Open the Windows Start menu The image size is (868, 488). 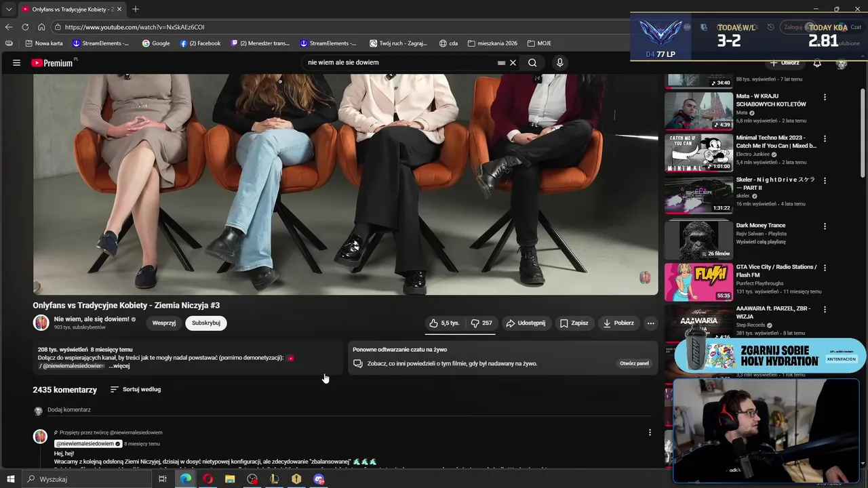click(10, 479)
